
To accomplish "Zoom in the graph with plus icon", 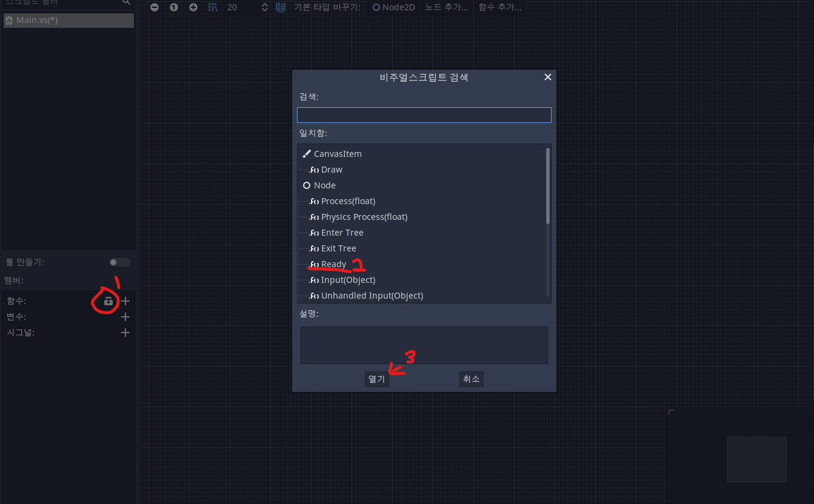I will point(193,7).
